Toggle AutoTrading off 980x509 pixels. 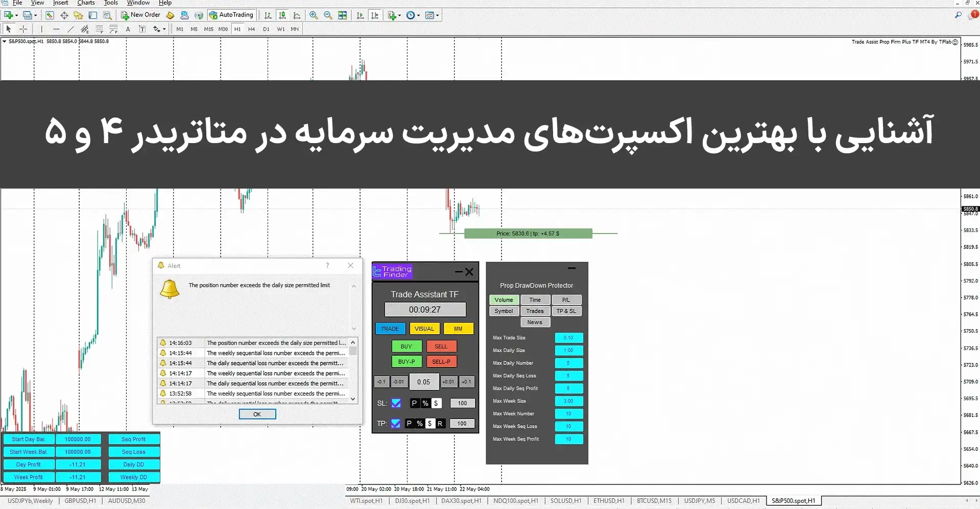(231, 15)
